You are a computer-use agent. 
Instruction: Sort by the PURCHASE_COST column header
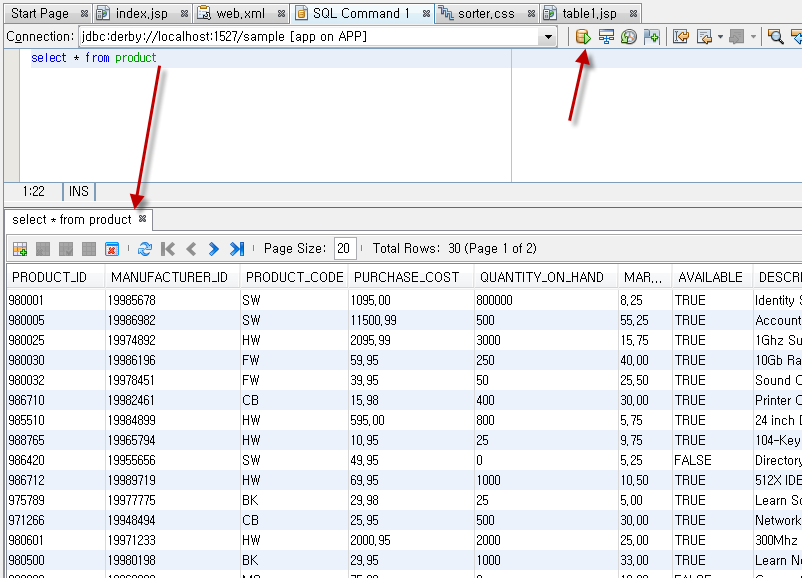click(411, 277)
